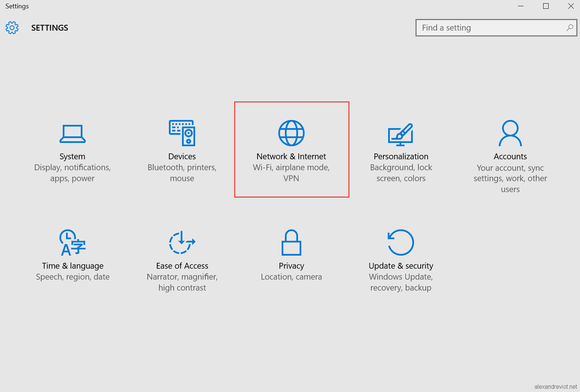Open the Personalization paintbrush icon
The width and height of the screenshot is (580, 392).
coord(401,135)
